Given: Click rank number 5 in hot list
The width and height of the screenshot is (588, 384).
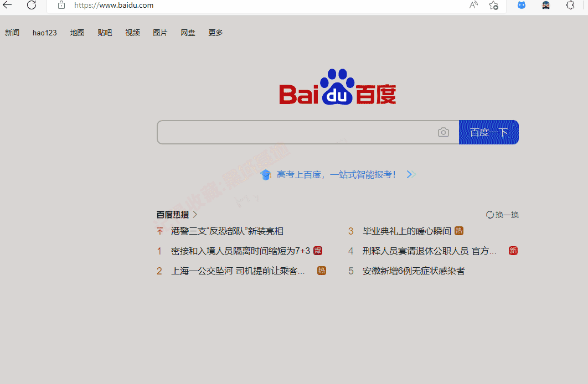Looking at the screenshot, I should coord(351,271).
